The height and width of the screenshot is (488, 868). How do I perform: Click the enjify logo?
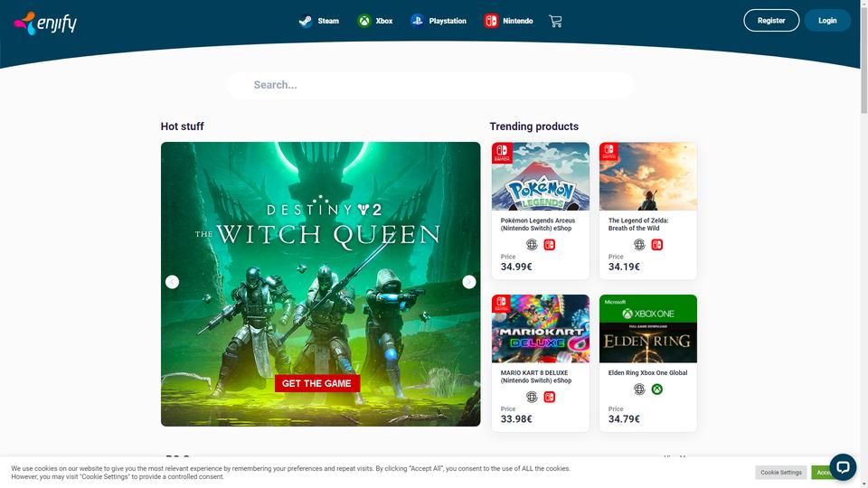click(45, 23)
